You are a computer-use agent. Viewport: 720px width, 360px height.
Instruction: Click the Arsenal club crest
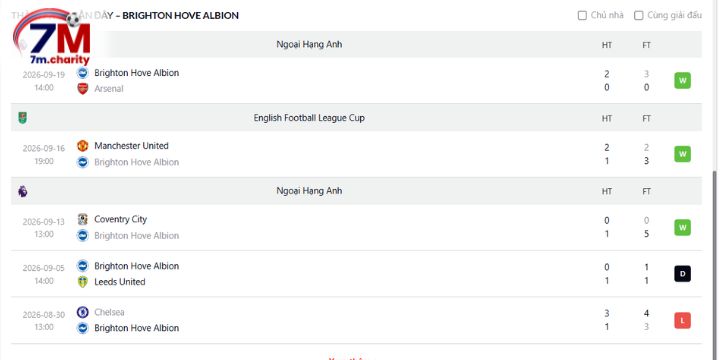click(x=83, y=89)
